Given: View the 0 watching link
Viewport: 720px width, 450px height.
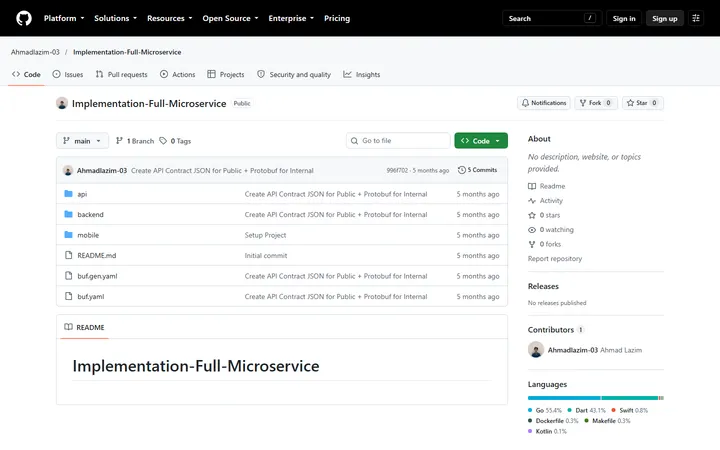Looking at the screenshot, I should 551,230.
